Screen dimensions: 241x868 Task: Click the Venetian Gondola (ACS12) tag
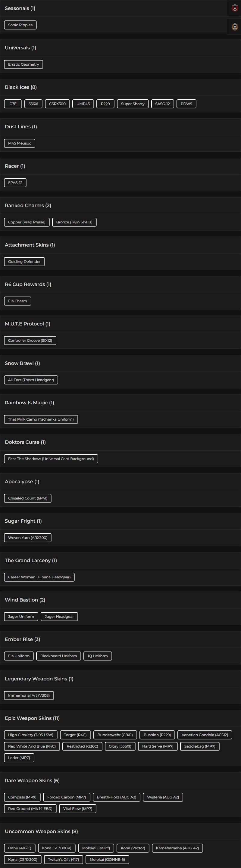(x=205, y=735)
